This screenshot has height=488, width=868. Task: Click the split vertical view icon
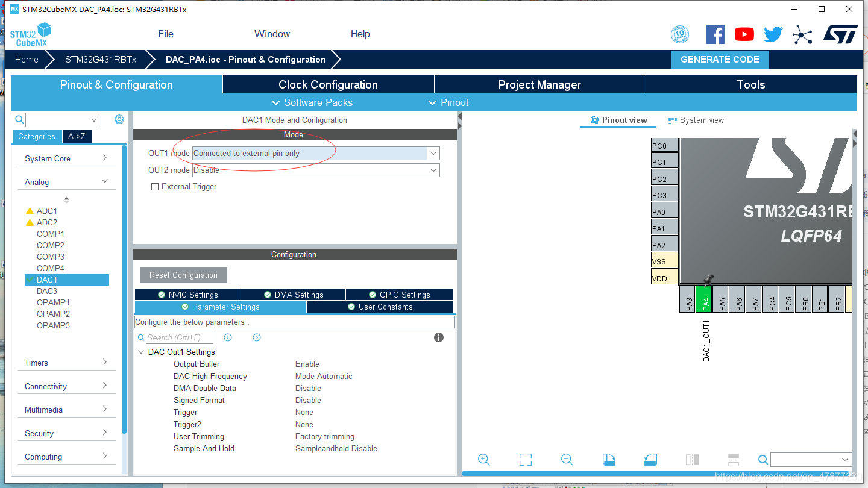[692, 460]
